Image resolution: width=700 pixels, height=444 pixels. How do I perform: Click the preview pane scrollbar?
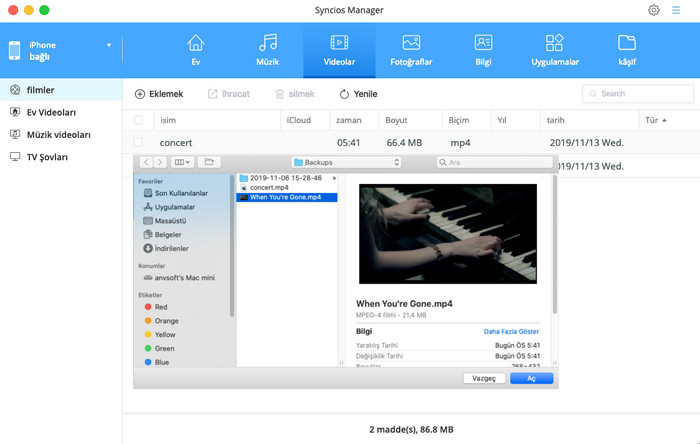coord(555,245)
